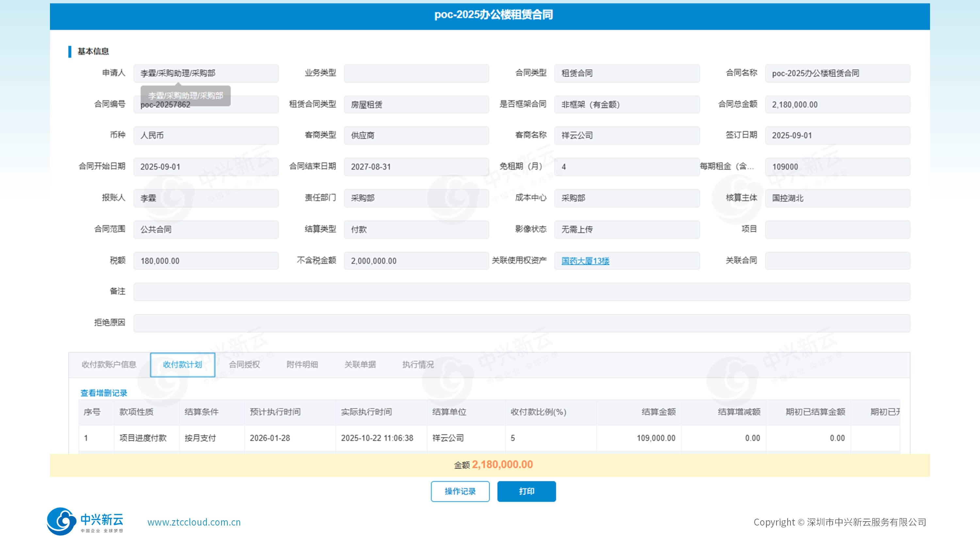Visit the www.ztccloud.com.cn link
This screenshot has width=980, height=551.
click(194, 522)
